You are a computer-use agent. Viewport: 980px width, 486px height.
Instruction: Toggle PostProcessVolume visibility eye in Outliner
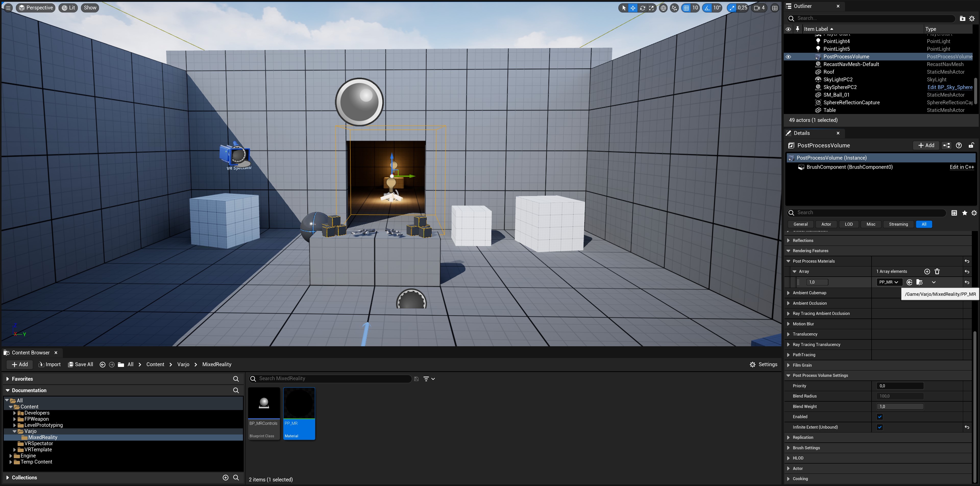click(788, 57)
